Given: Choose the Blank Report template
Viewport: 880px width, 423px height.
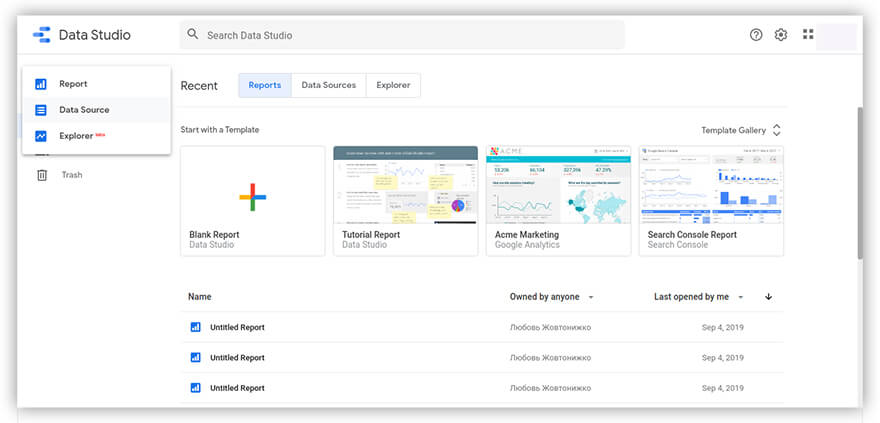Looking at the screenshot, I should (252, 200).
